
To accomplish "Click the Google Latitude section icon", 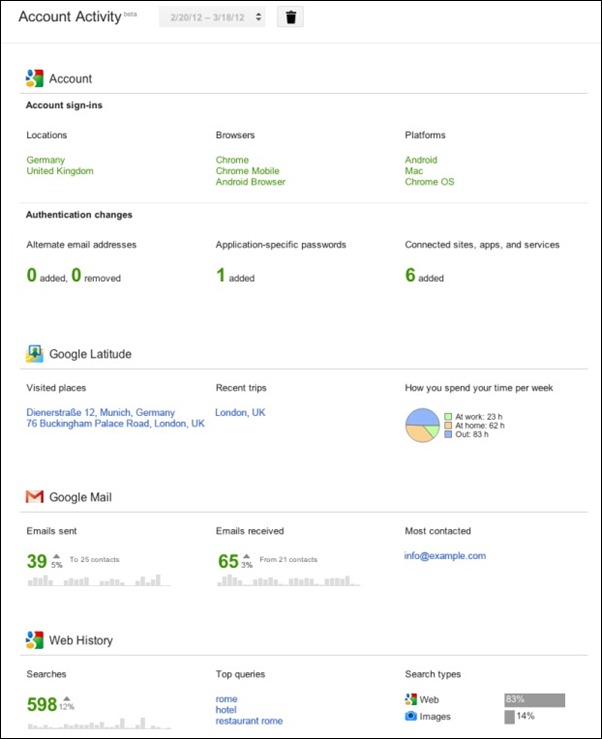I will click(35, 353).
